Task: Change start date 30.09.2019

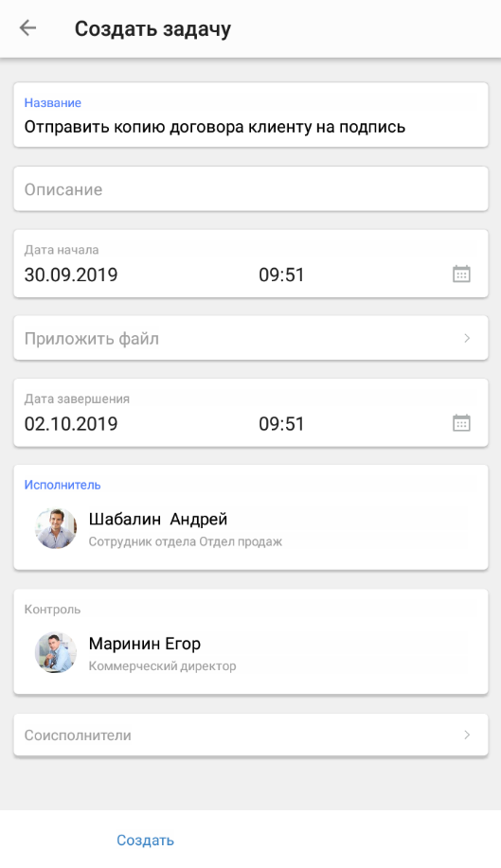Action: [71, 275]
